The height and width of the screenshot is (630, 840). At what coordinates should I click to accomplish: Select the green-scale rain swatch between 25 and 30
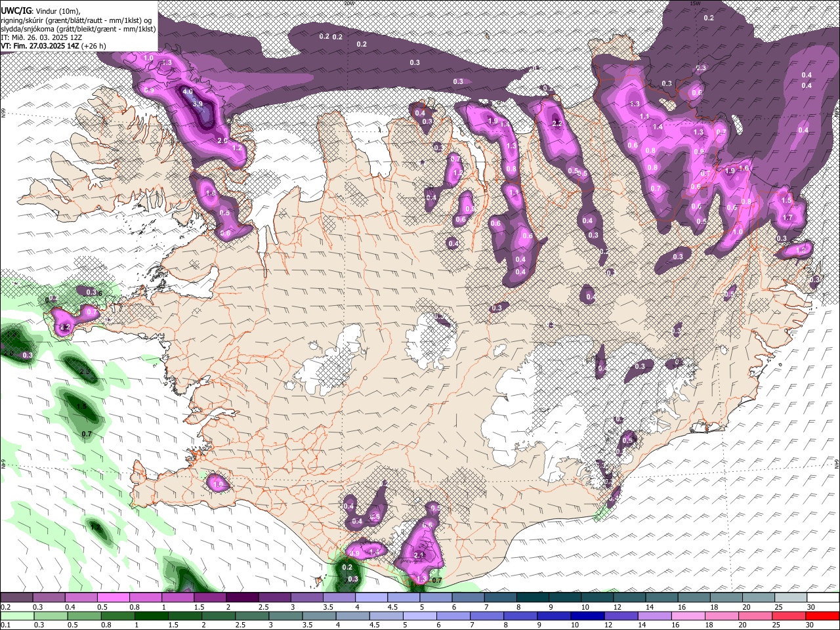pyautogui.click(x=789, y=616)
